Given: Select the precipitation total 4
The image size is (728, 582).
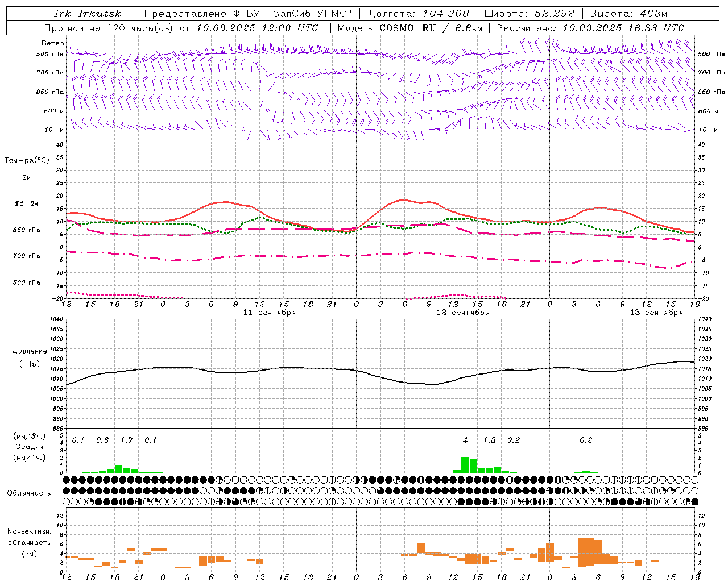Looking at the screenshot, I should (x=465, y=440).
